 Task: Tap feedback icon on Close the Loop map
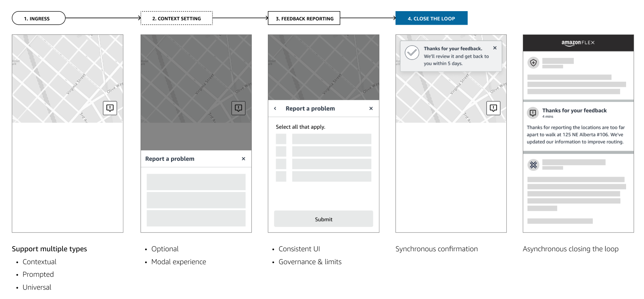coord(493,108)
